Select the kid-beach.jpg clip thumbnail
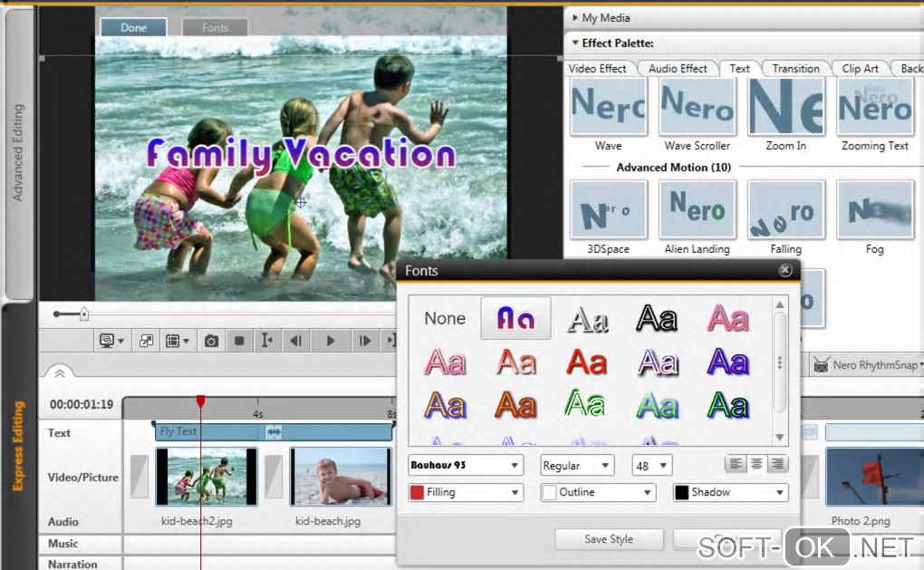Viewport: 924px width, 570px height. point(341,477)
